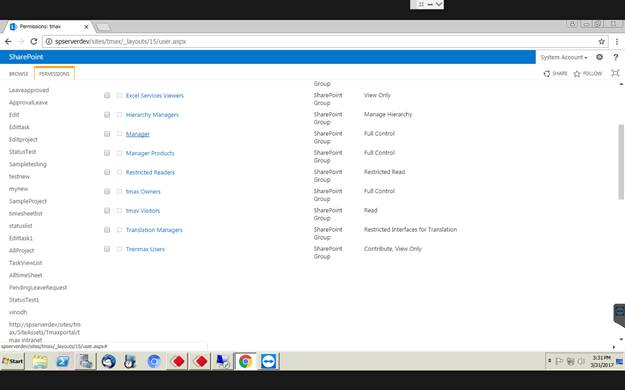Click the Start button

click(x=13, y=361)
